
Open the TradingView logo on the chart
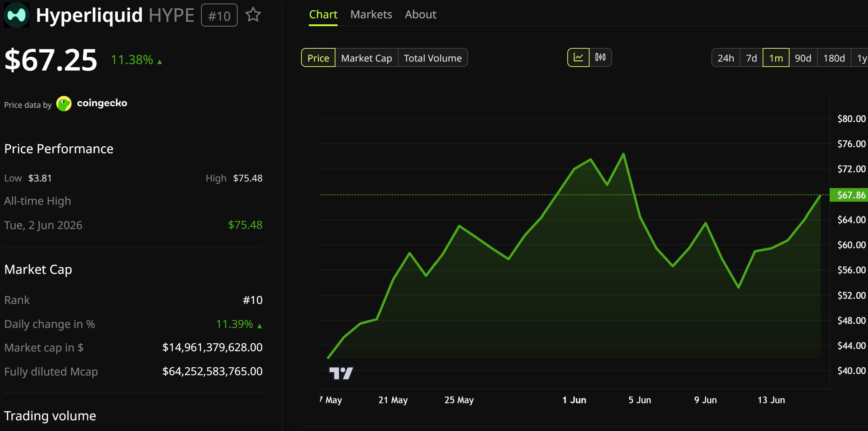341,373
